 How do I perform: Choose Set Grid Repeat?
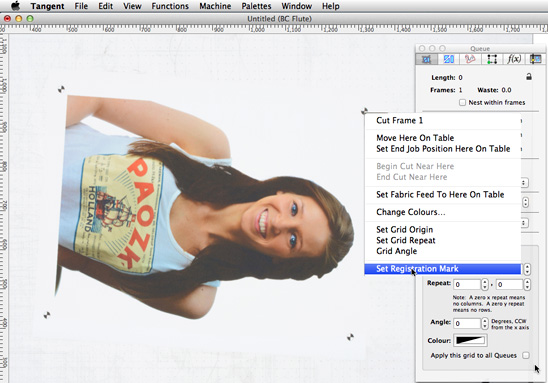pos(442,240)
